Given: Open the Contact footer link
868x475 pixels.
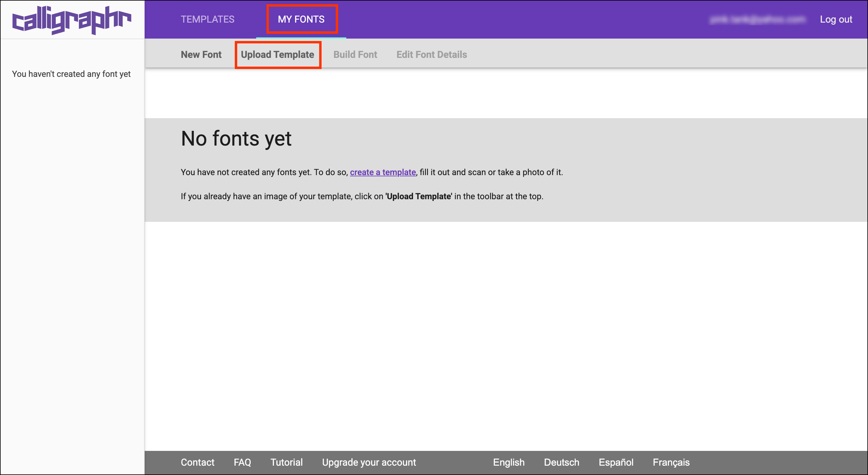Looking at the screenshot, I should tap(197, 462).
